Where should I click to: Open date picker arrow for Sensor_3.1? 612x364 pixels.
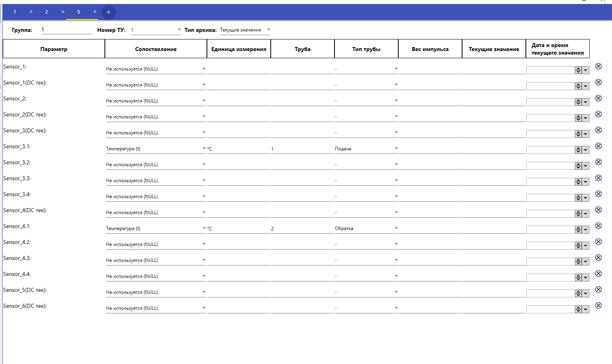(x=585, y=150)
